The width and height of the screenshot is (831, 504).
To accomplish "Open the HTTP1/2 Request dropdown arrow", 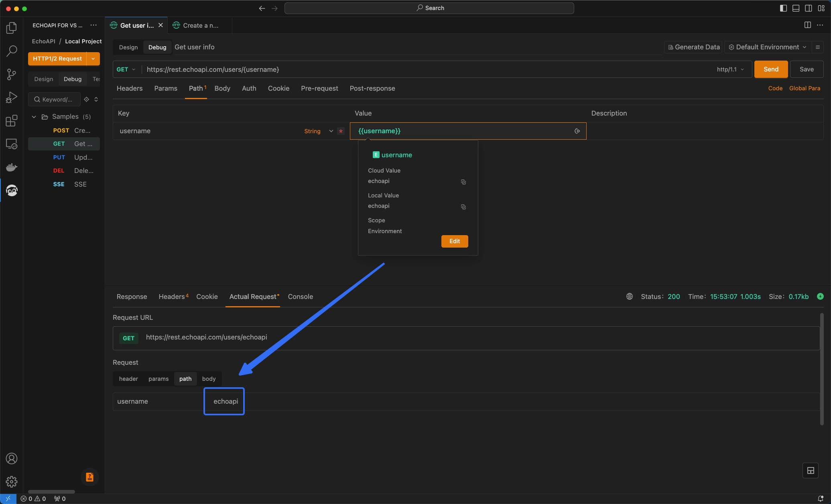I will tap(93, 59).
